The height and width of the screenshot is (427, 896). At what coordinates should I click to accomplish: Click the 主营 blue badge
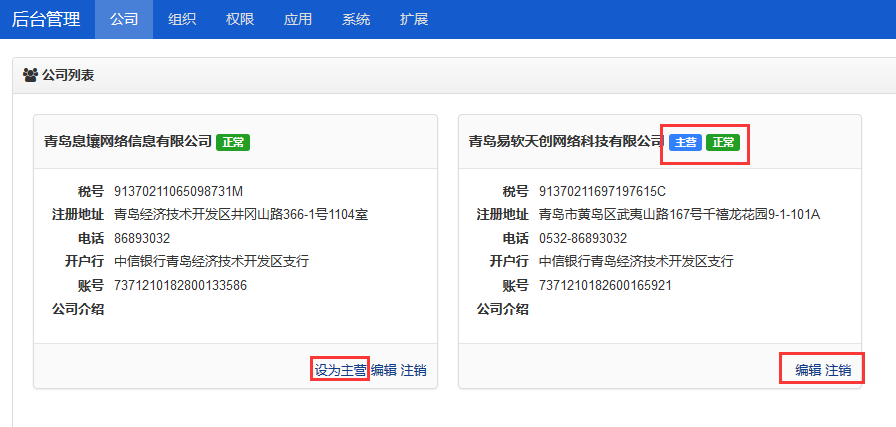tap(686, 142)
